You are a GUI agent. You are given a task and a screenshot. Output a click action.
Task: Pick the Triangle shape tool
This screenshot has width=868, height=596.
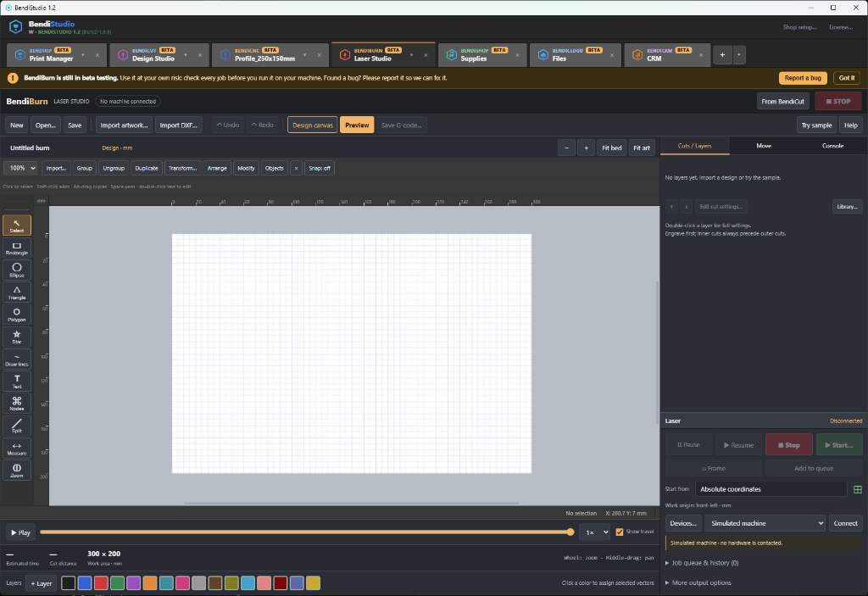tap(17, 292)
